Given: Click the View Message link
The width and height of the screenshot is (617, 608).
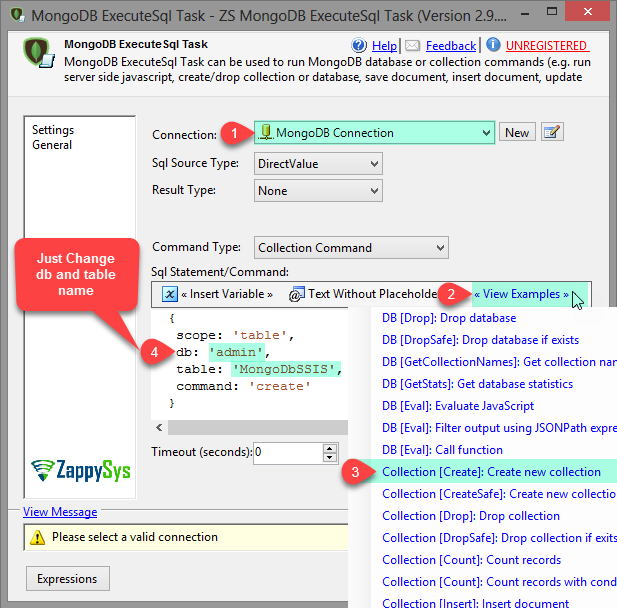Looking at the screenshot, I should pyautogui.click(x=60, y=512).
